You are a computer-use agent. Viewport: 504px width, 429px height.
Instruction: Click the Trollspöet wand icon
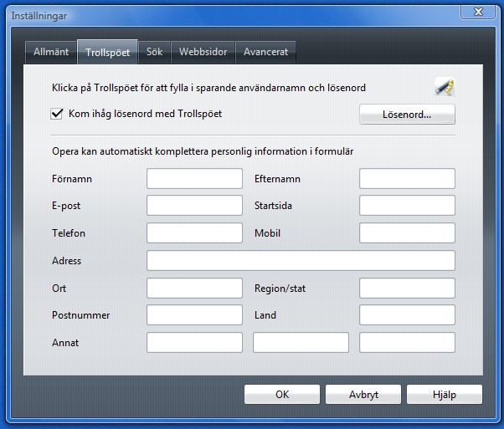pyautogui.click(x=445, y=87)
